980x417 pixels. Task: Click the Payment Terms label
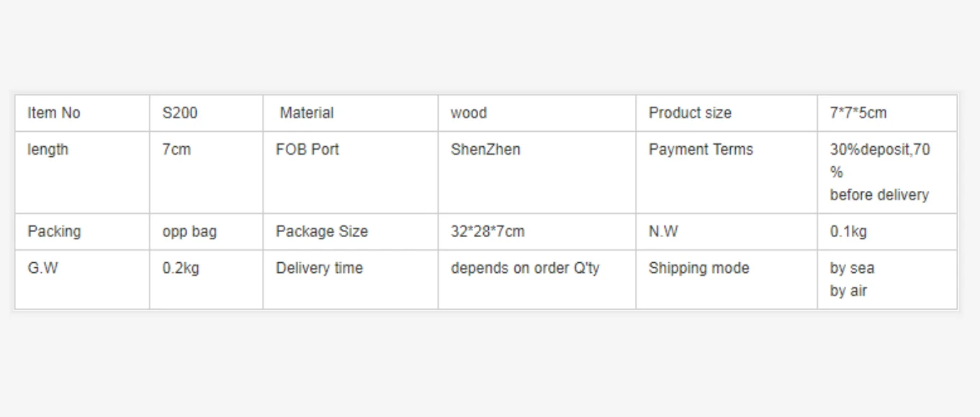click(x=701, y=150)
